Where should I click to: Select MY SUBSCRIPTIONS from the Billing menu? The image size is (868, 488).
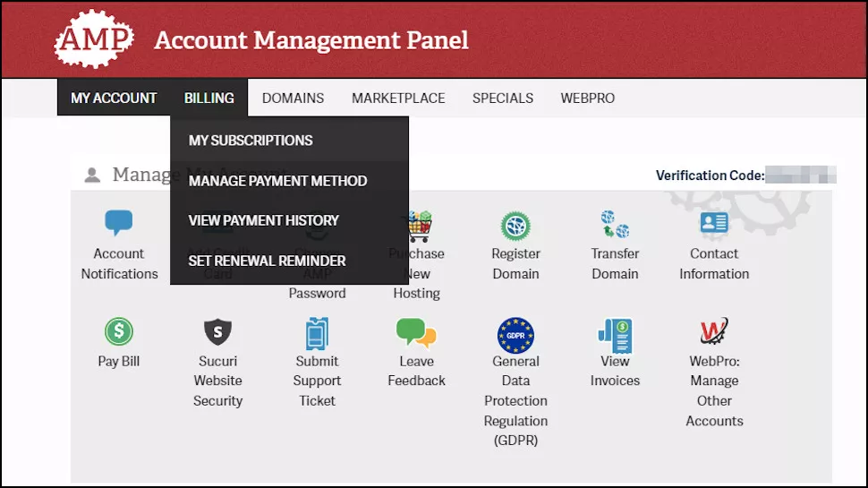coord(290,141)
